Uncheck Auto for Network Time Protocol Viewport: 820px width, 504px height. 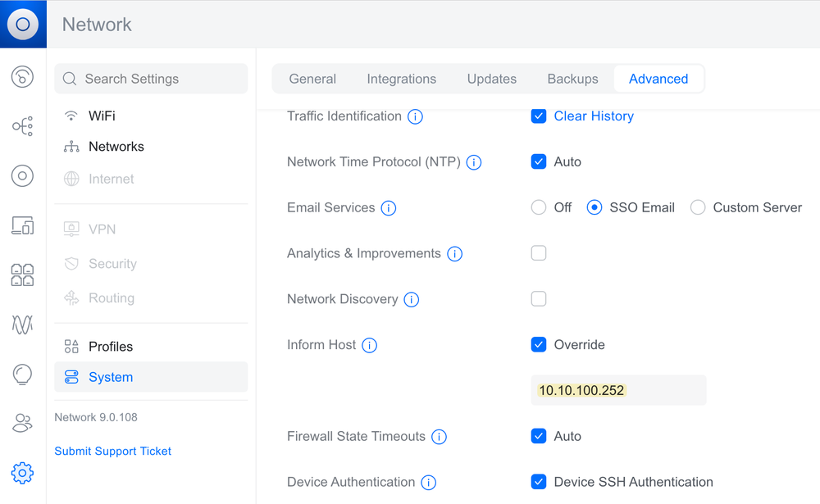539,161
